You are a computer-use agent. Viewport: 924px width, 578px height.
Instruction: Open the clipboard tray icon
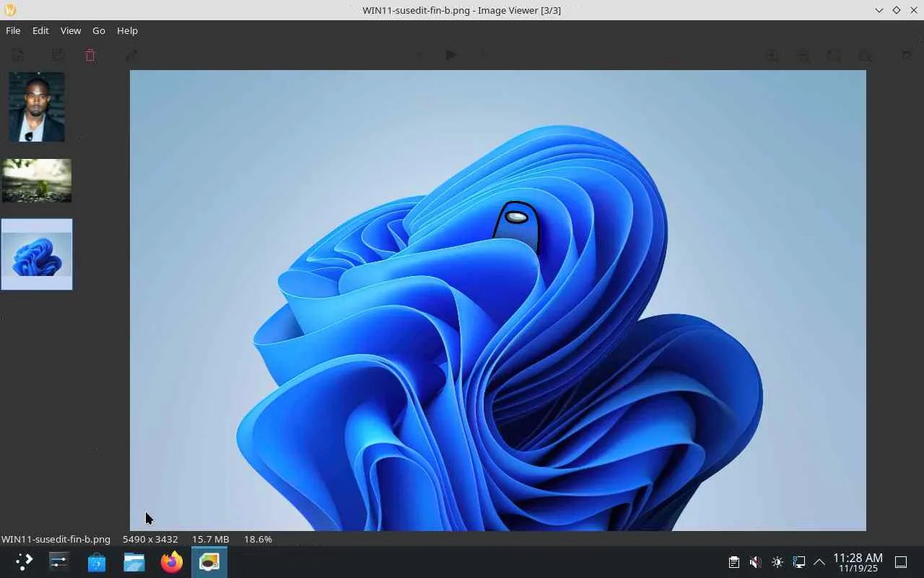tap(733, 562)
